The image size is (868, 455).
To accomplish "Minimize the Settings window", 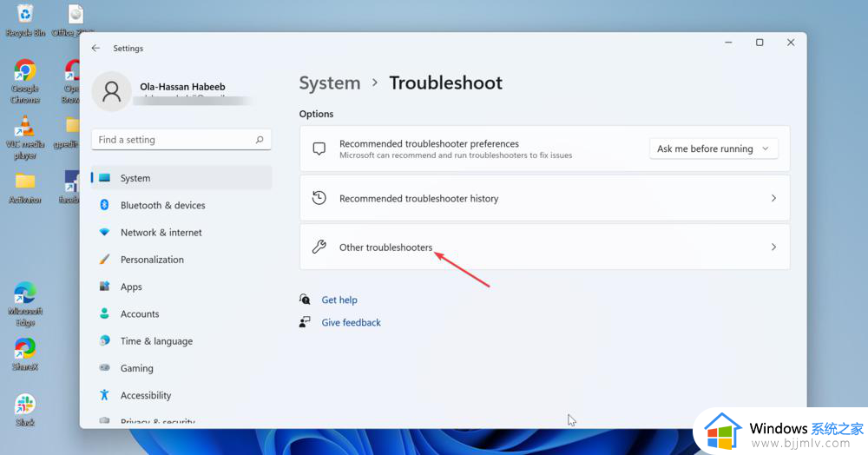I will 728,43.
